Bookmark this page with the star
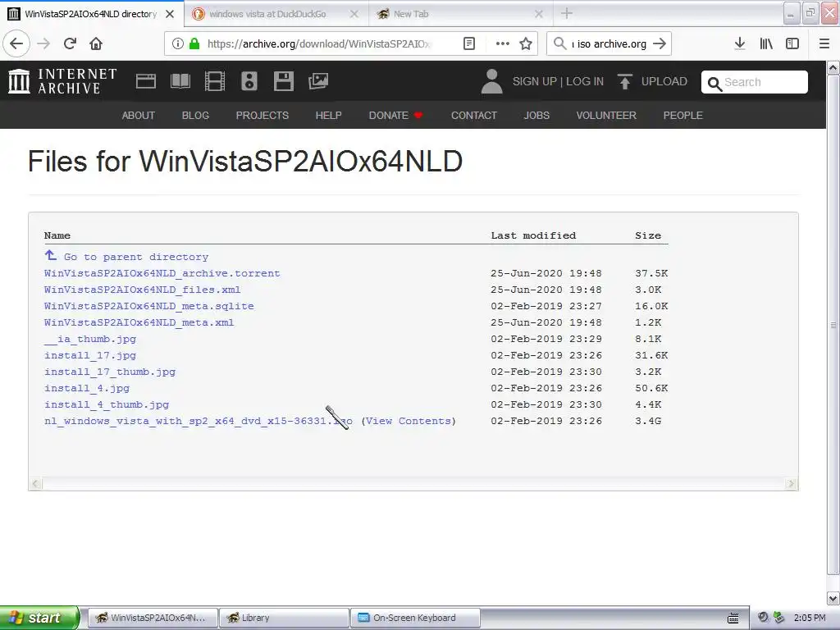Image resolution: width=840 pixels, height=630 pixels. click(x=526, y=43)
